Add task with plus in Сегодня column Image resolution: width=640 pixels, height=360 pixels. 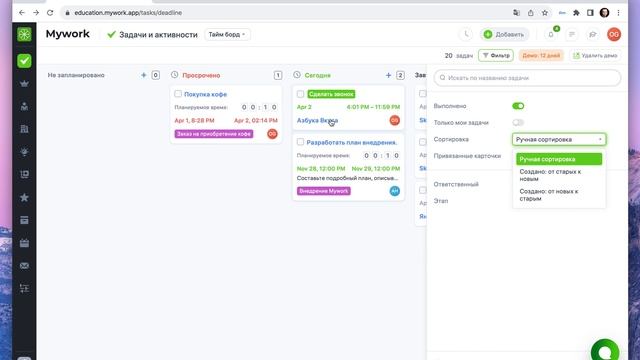click(x=388, y=75)
